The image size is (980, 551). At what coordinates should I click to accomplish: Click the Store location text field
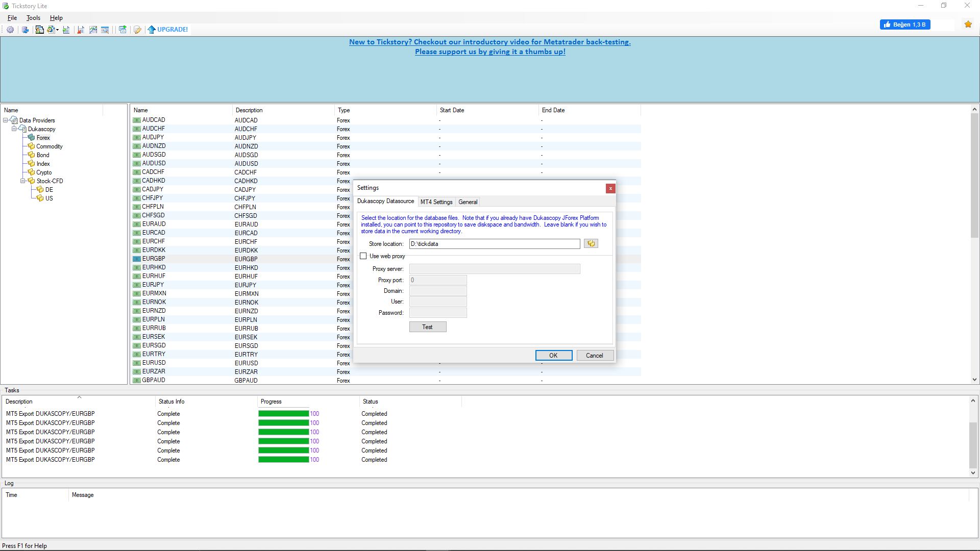[x=495, y=244]
